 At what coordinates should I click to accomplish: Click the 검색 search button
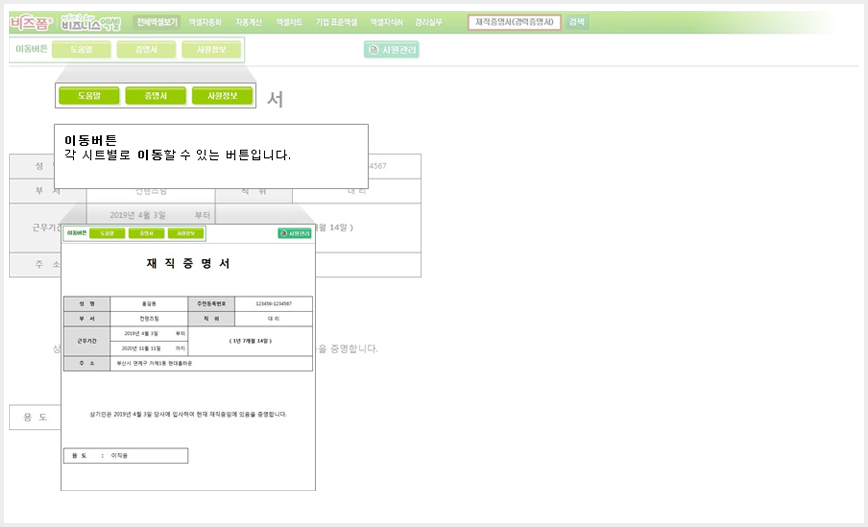click(577, 22)
